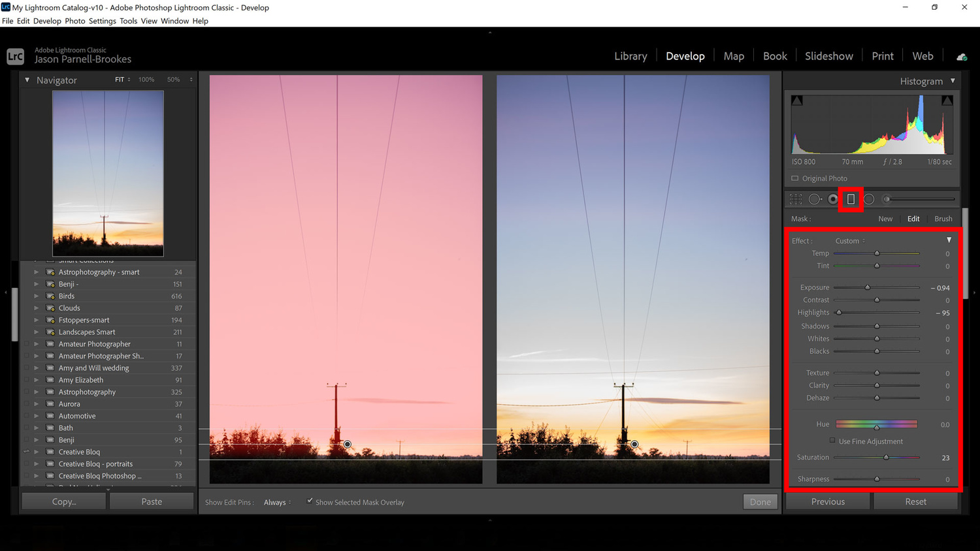The height and width of the screenshot is (551, 980).
Task: Open Show Edit Pins Always dropdown
Action: tap(278, 502)
